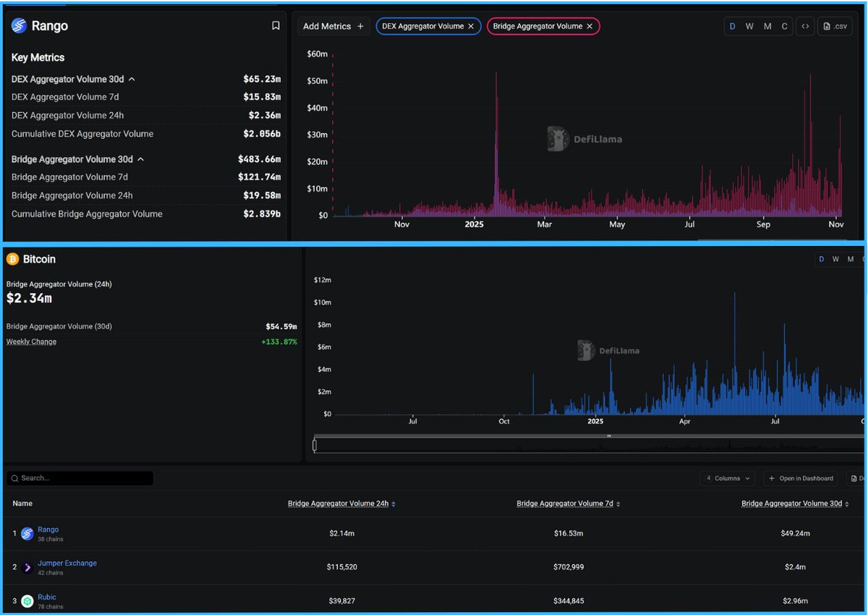Click the Bitcoin chain icon
Screen dimensions: 868x615
[12, 259]
